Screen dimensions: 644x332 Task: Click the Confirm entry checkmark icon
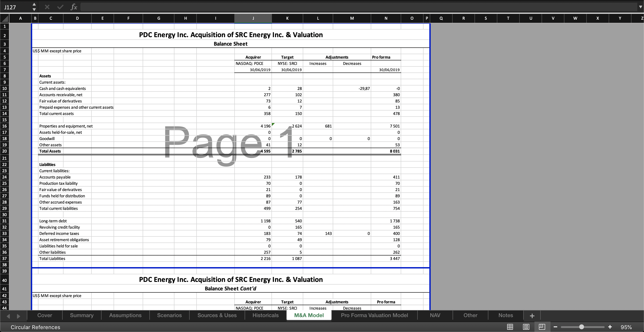click(60, 7)
